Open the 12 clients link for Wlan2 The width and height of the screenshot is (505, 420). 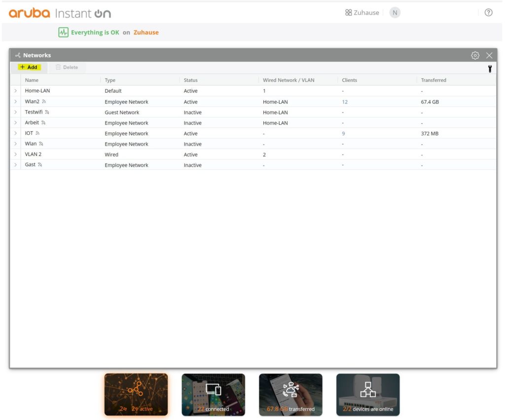[345, 102]
